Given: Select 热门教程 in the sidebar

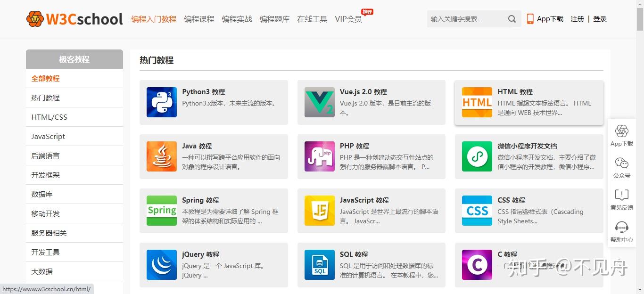Looking at the screenshot, I should 74,98.
